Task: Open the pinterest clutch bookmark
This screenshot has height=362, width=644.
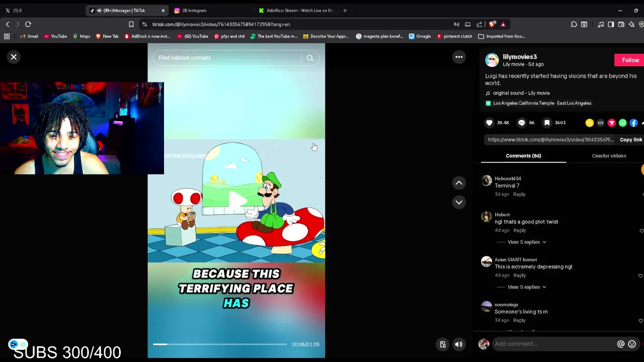Action: pyautogui.click(x=454, y=36)
